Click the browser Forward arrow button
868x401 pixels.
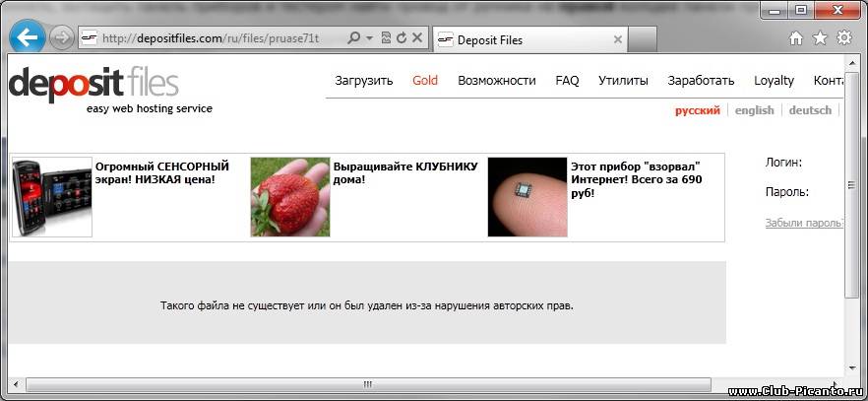tap(61, 38)
